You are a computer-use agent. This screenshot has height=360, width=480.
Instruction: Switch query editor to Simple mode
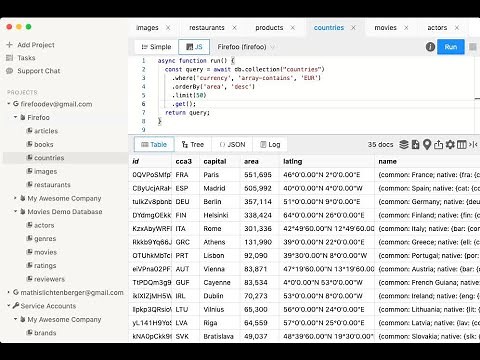coord(156,47)
